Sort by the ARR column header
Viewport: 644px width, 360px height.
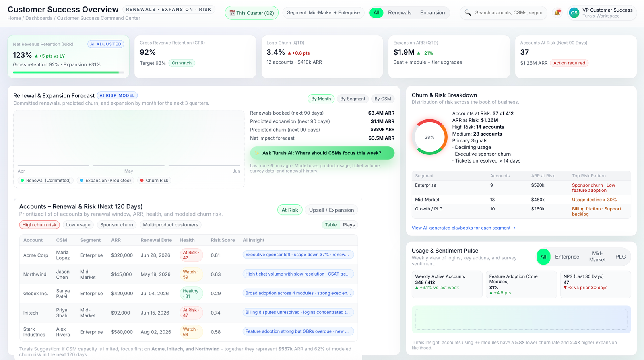(x=116, y=240)
